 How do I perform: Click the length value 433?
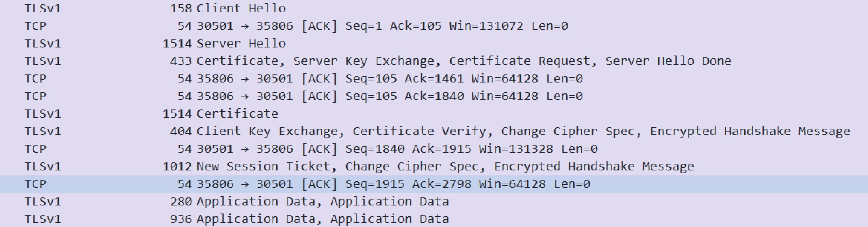tap(181, 61)
